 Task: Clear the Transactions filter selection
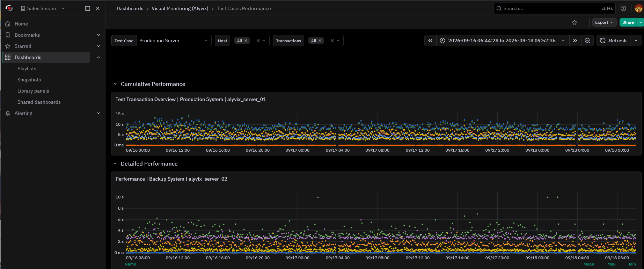click(x=332, y=41)
